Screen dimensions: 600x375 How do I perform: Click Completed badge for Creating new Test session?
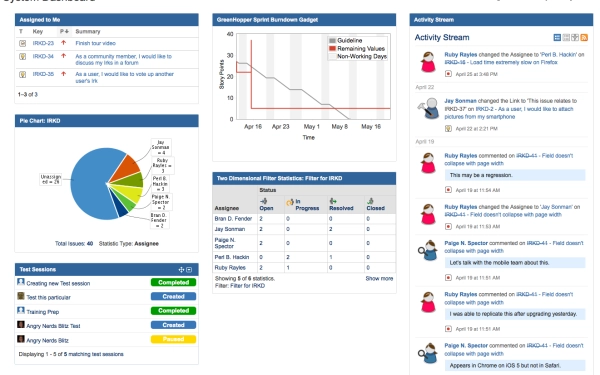173,282
